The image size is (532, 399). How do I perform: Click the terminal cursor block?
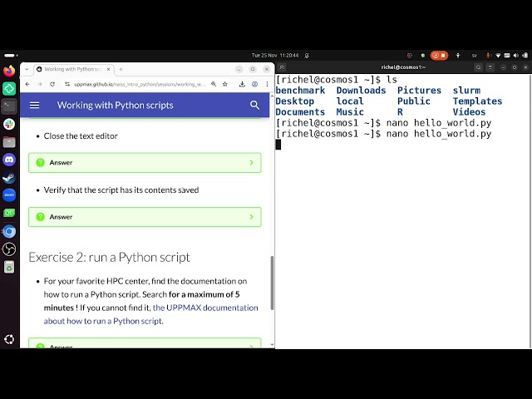click(x=278, y=145)
